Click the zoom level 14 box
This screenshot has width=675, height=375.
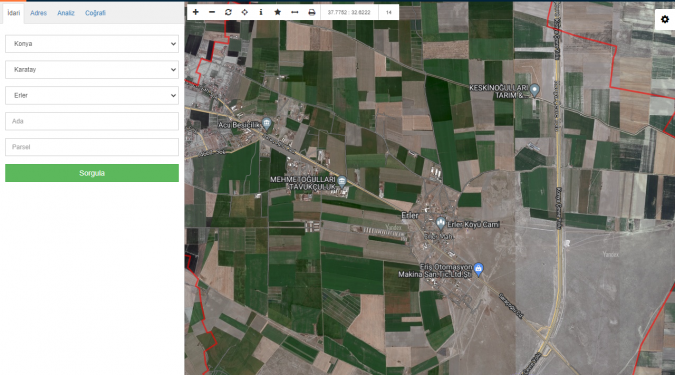(x=389, y=12)
